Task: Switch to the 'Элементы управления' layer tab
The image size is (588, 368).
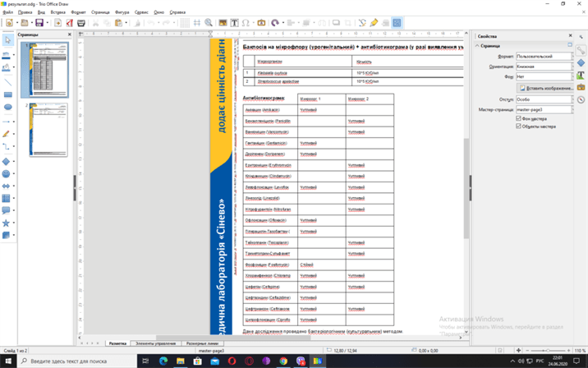Action: click(x=156, y=343)
